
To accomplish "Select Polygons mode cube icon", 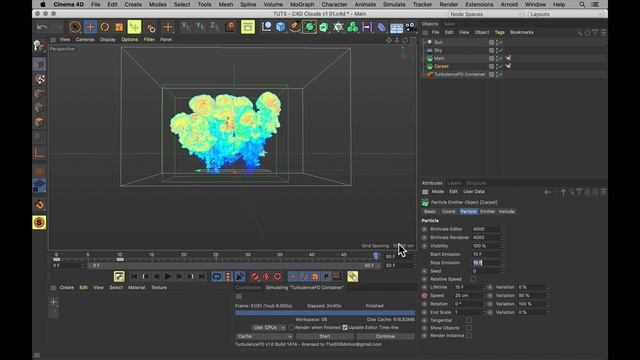I will [x=40, y=122].
